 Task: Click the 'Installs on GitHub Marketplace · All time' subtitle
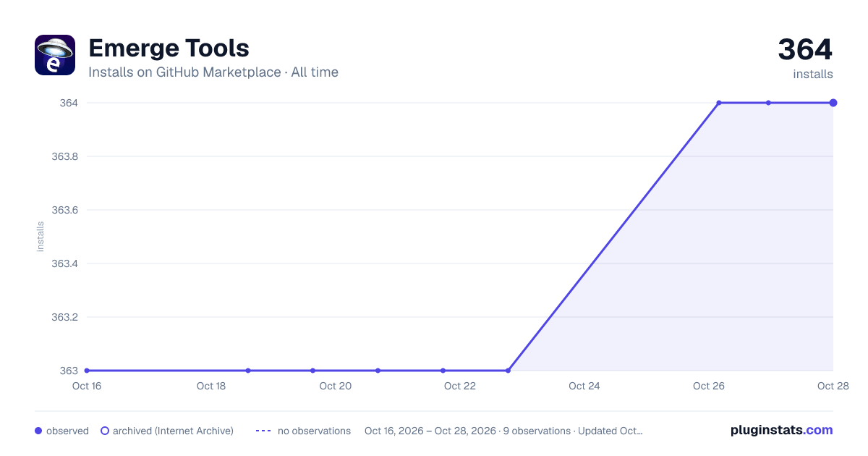(213, 72)
